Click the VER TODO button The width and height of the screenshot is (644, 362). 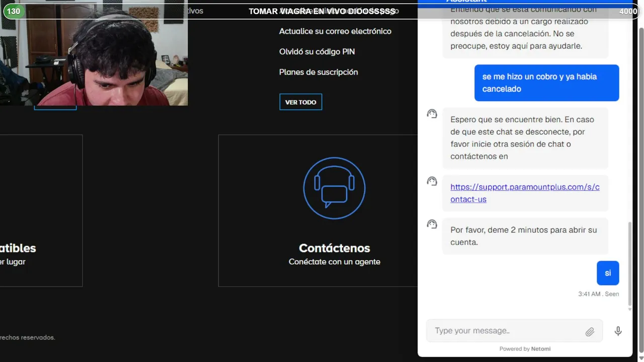[x=301, y=102]
